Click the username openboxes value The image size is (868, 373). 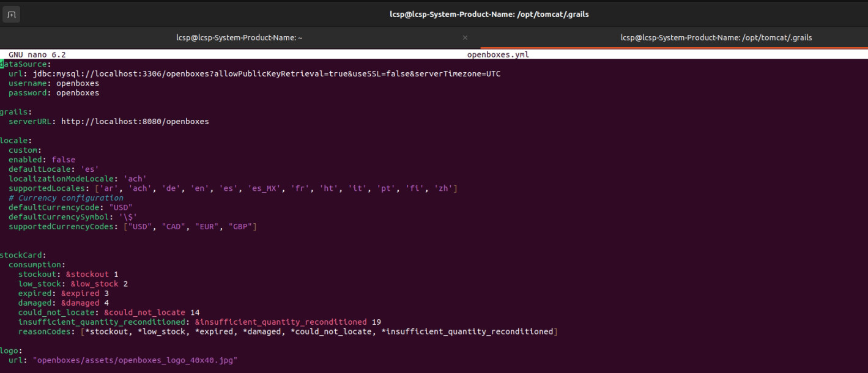(x=78, y=83)
